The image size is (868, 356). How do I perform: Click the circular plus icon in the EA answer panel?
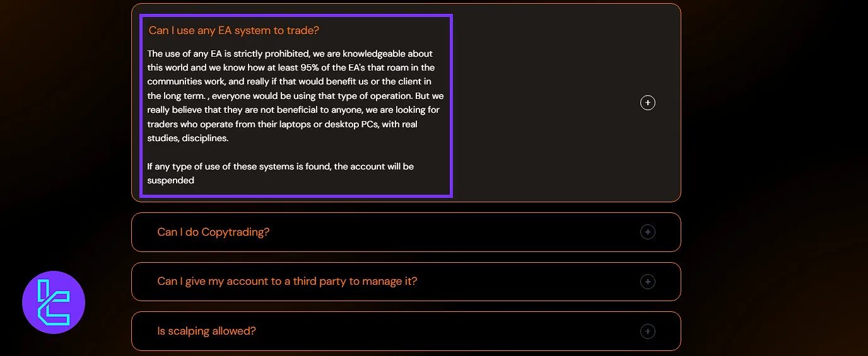coord(648,103)
